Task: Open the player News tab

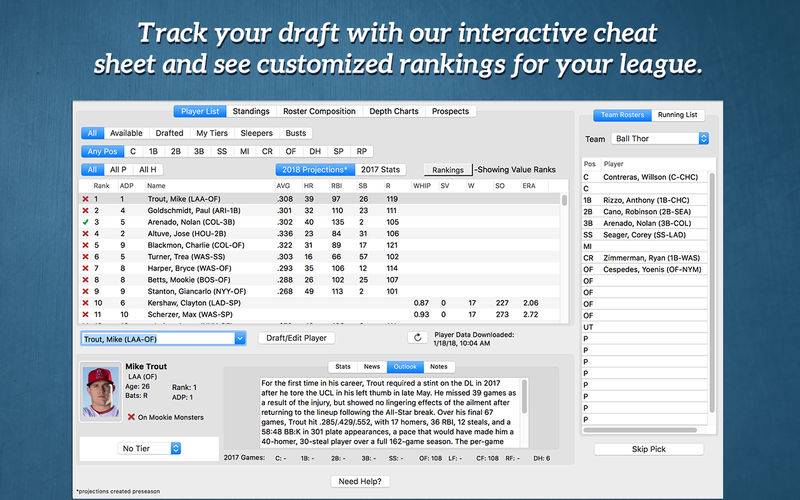Action: click(372, 366)
